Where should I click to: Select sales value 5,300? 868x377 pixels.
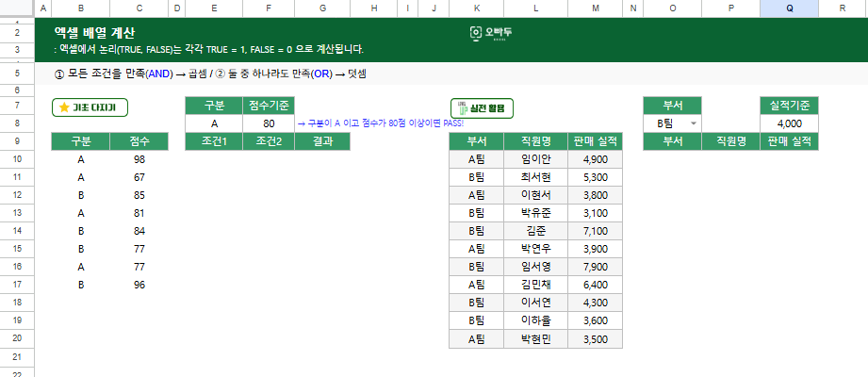pos(595,178)
